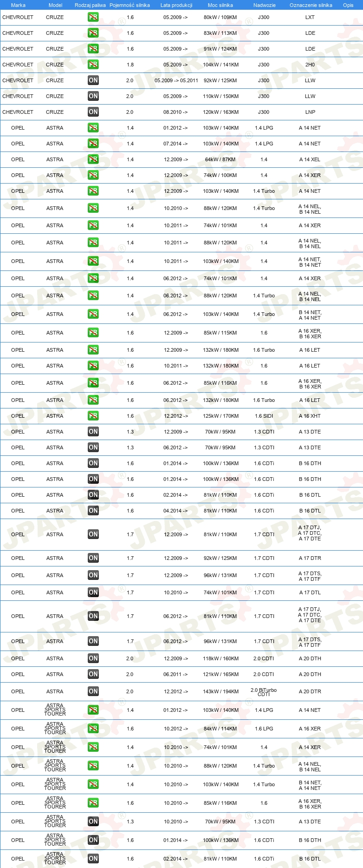Select the 2H0 engine code cell
This screenshot has width=363, height=868.
click(x=310, y=65)
